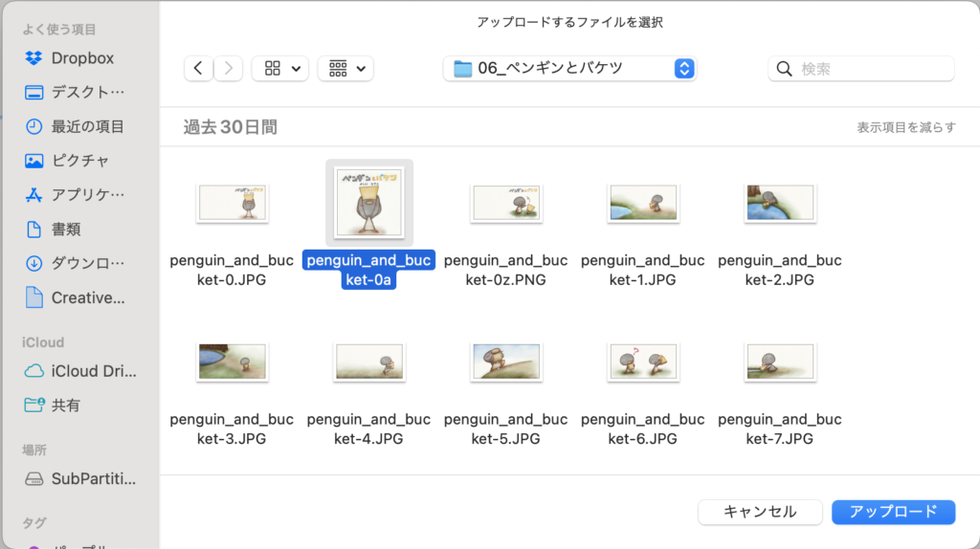Select the penguin_and_bucket-0.JPG thumbnail
This screenshot has width=980, height=549.
(x=232, y=202)
